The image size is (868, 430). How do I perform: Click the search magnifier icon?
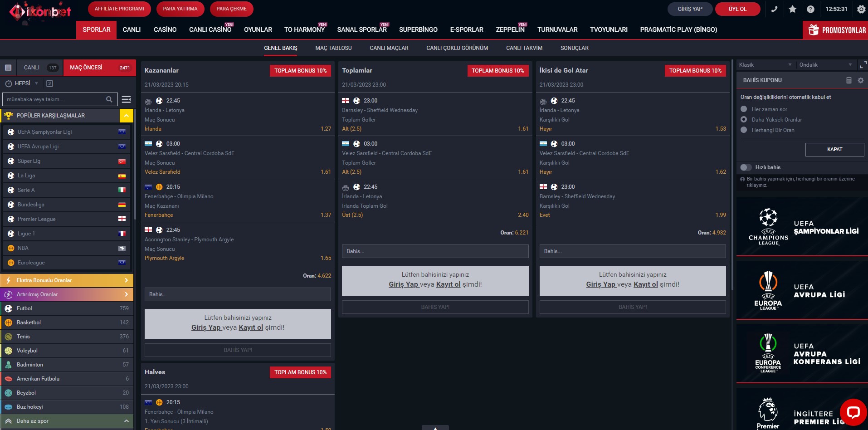click(109, 99)
